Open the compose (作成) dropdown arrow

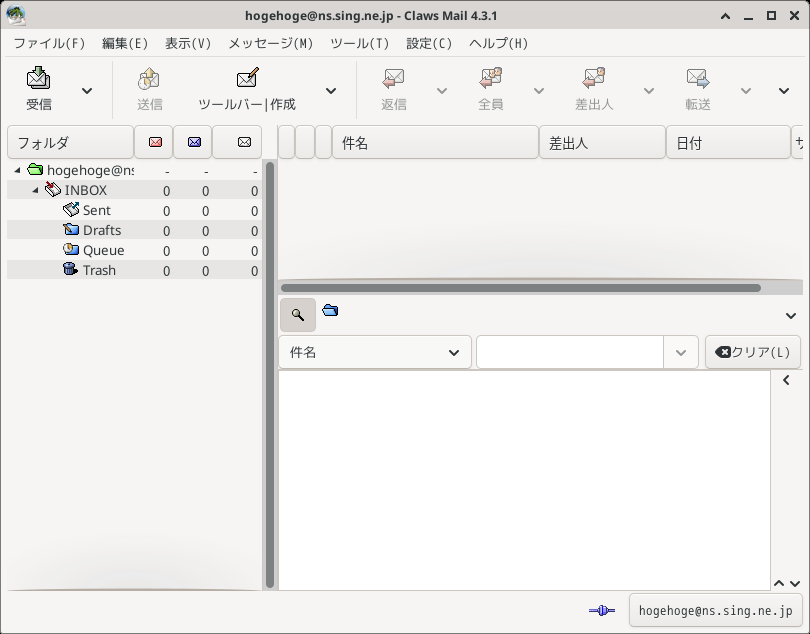[331, 91]
